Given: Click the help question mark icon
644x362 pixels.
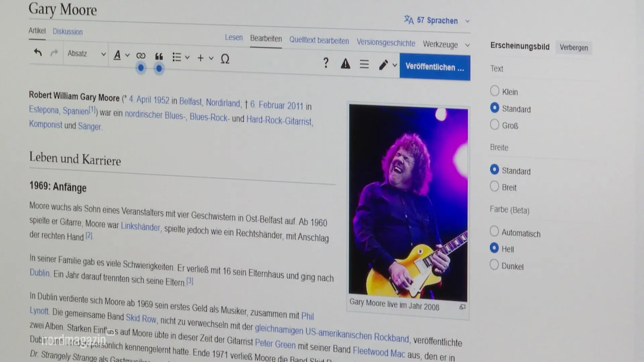Looking at the screenshot, I should [x=325, y=62].
